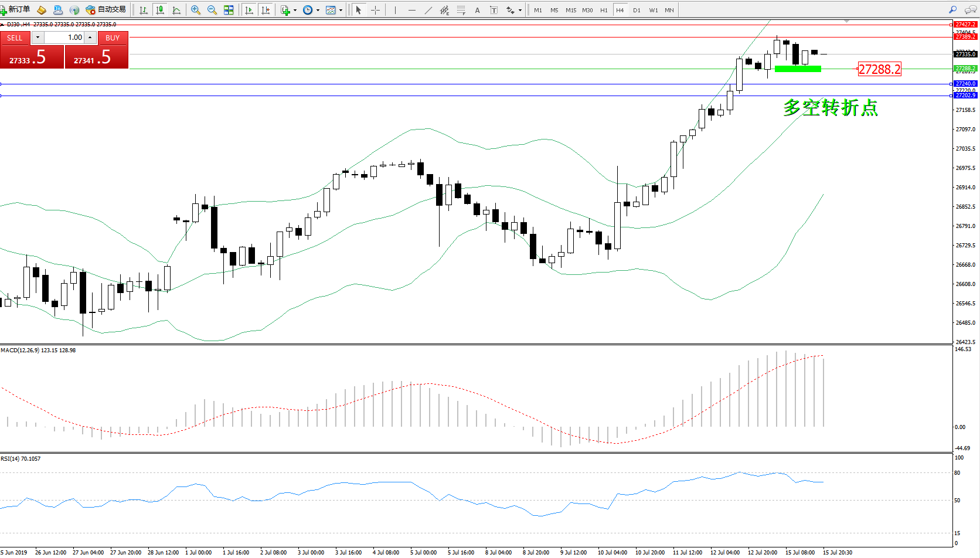980x558 pixels.
Task: Switch to the M15 timeframe
Action: click(570, 10)
